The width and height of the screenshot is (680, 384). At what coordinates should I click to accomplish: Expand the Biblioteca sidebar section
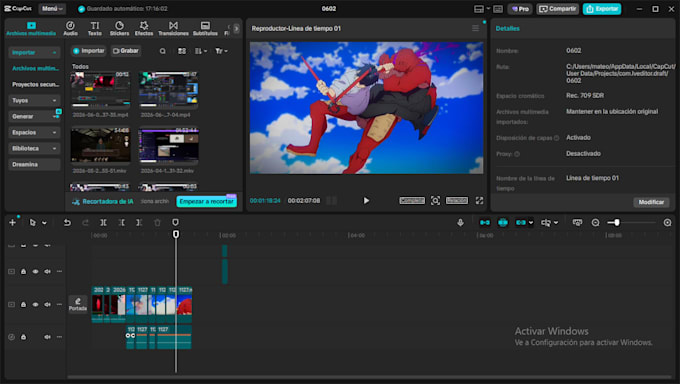(34, 148)
